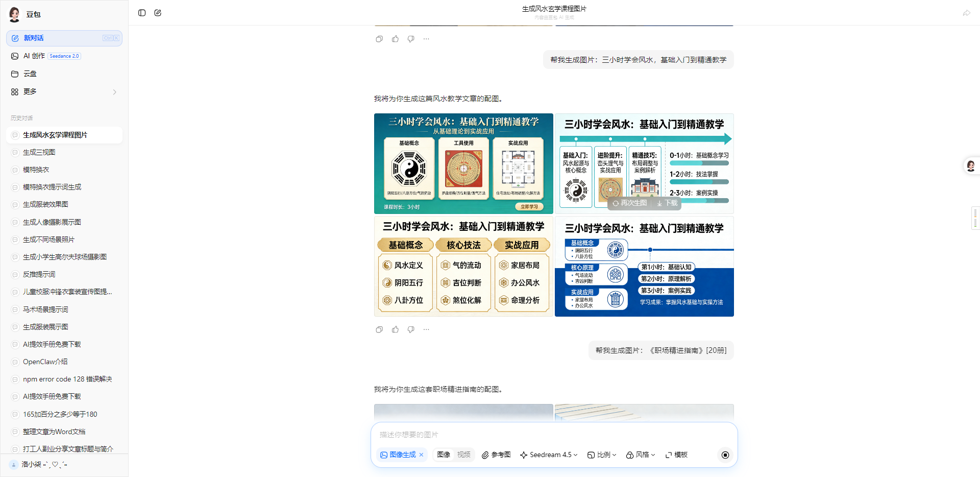Remove the 图像生成 skill tag
This screenshot has width=980, height=477.
(421, 455)
